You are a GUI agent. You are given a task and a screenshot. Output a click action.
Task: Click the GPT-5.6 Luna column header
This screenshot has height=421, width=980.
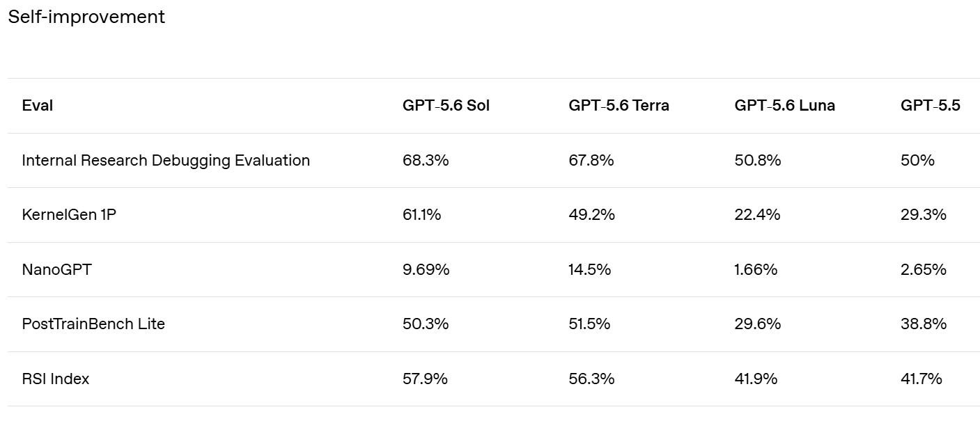(784, 106)
